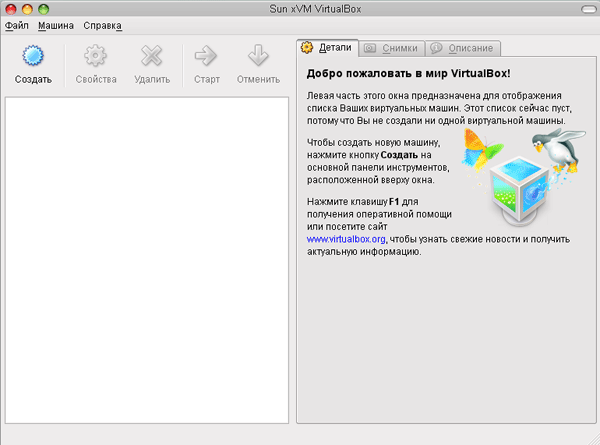This screenshot has width=600, height=445.
Task: Open the Машина menu
Action: (x=56, y=26)
